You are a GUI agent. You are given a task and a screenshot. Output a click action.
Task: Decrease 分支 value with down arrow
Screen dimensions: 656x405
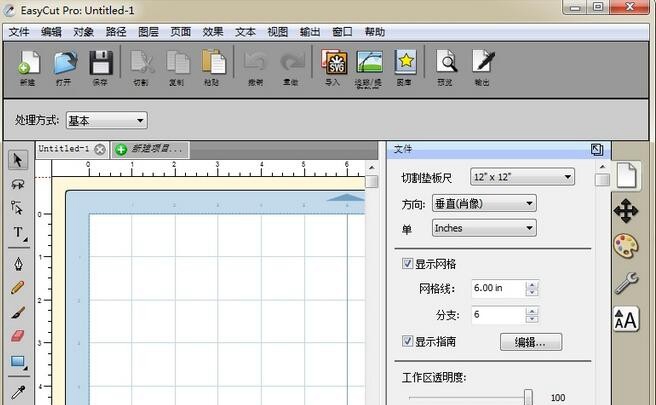532,319
